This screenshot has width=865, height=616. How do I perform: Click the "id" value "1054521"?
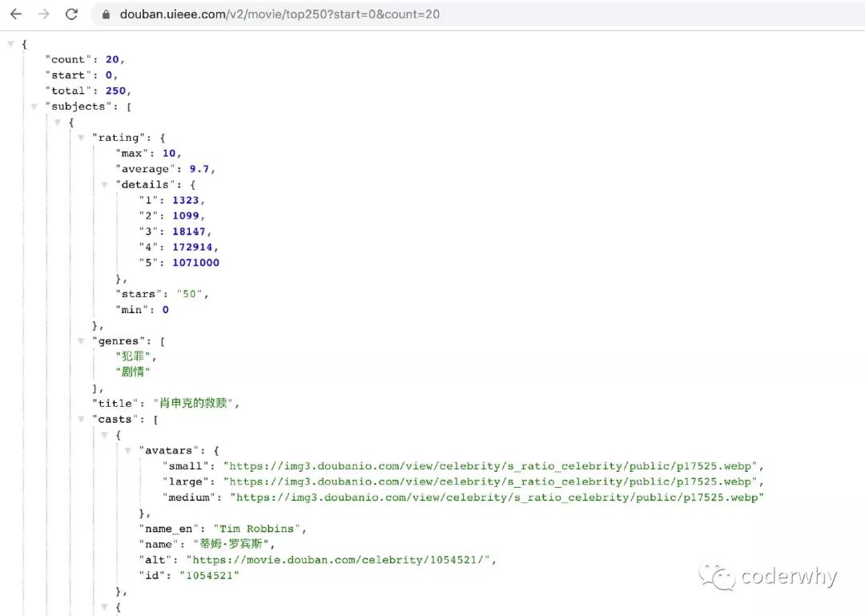[x=209, y=576]
